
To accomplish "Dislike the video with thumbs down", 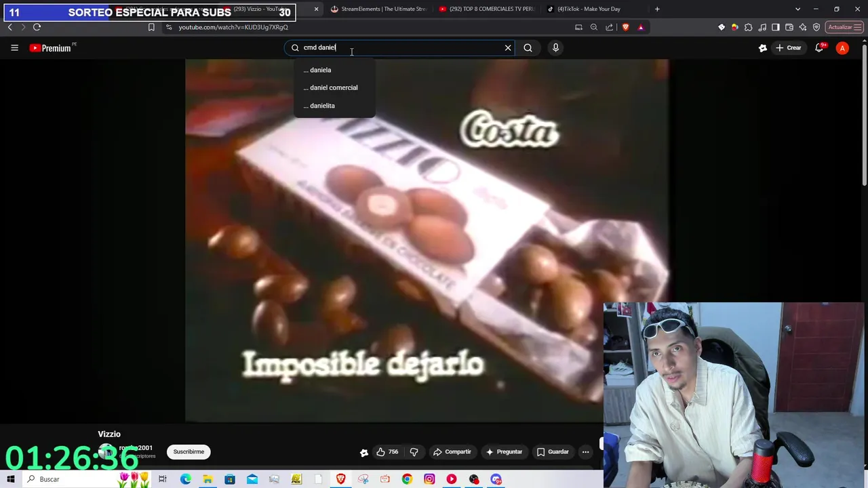I will 414,451.
